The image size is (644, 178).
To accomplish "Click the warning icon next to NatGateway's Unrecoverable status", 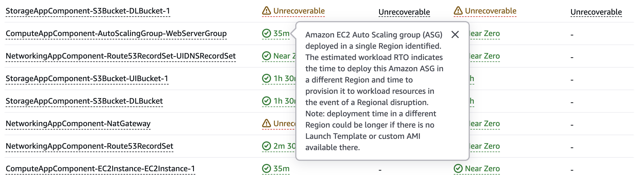I will [266, 123].
